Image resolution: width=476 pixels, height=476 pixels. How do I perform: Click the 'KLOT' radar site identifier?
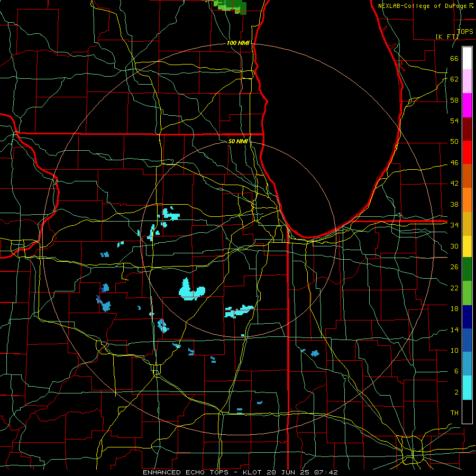[x=253, y=472]
